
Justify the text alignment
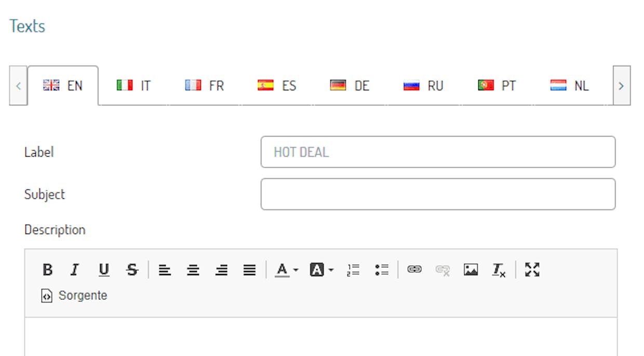tap(250, 270)
